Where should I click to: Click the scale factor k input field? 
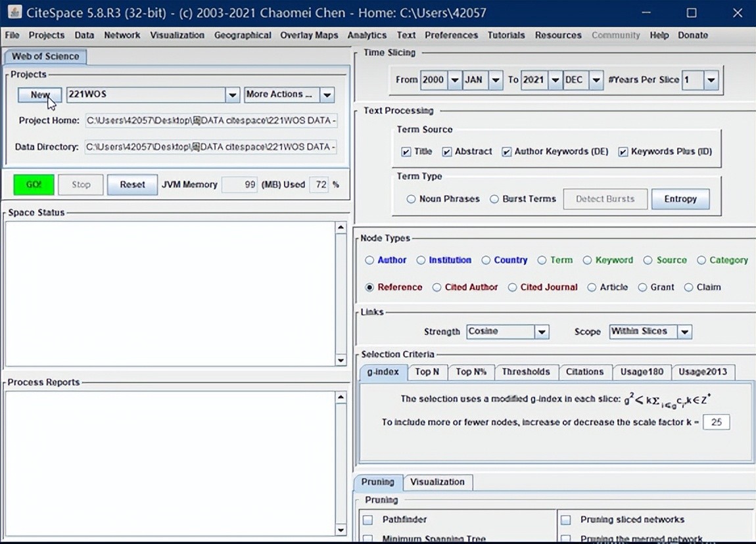click(716, 422)
